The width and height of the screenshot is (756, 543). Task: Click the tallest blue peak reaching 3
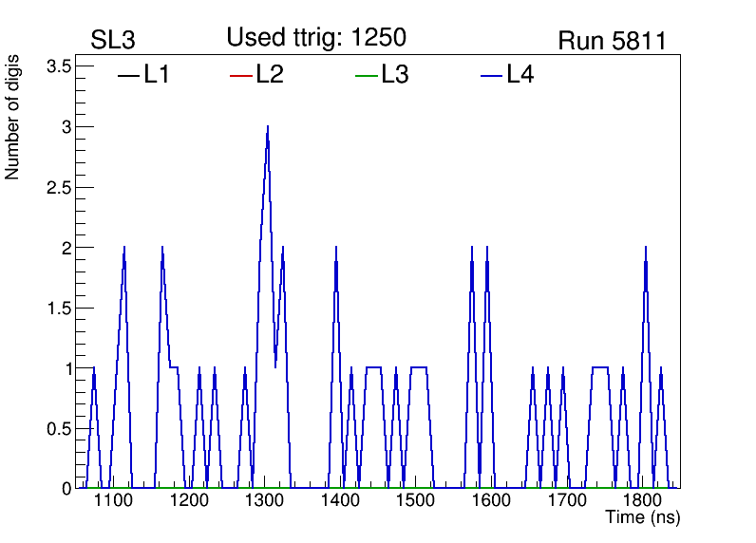(268, 128)
